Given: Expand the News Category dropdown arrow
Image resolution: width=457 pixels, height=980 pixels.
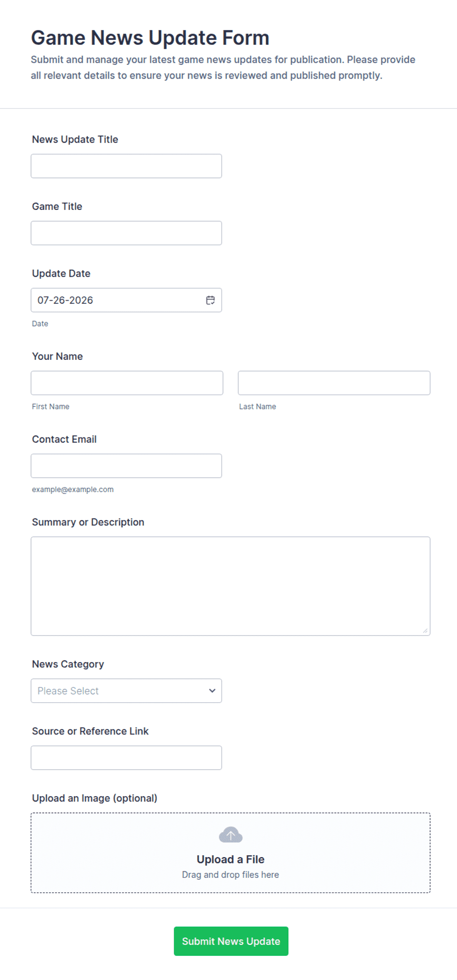Looking at the screenshot, I should 212,691.
